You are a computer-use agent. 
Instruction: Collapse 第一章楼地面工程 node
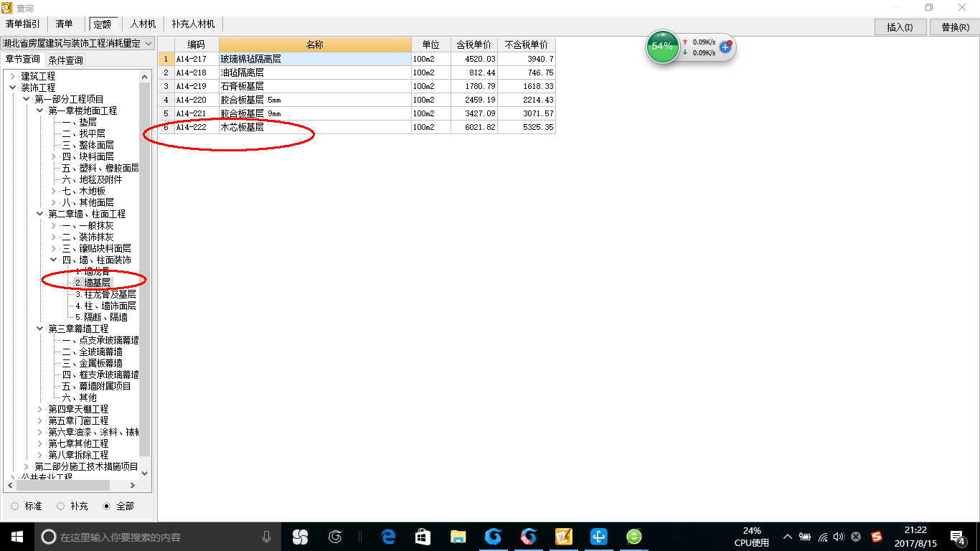click(39, 110)
